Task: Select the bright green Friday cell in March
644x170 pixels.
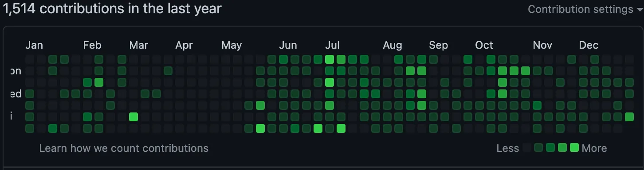Action: point(134,117)
